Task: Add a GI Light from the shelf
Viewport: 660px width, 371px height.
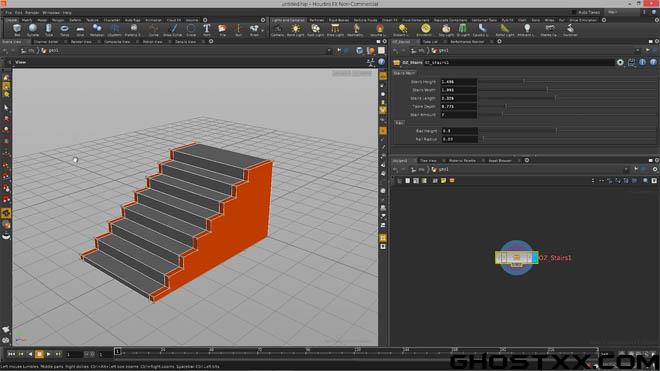Action: tap(463, 30)
